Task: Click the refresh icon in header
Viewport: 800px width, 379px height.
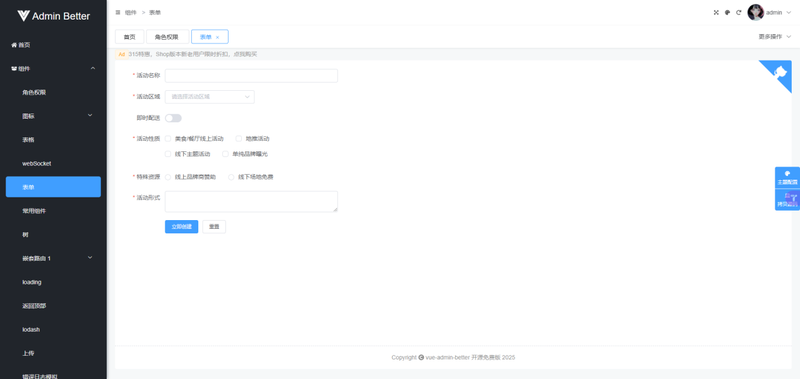Action: (738, 12)
